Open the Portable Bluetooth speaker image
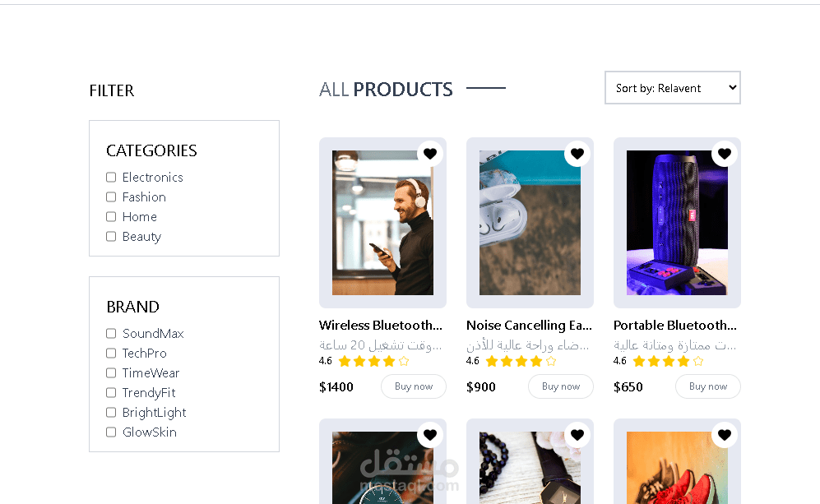Screen dimensions: 820x504 pos(677,223)
